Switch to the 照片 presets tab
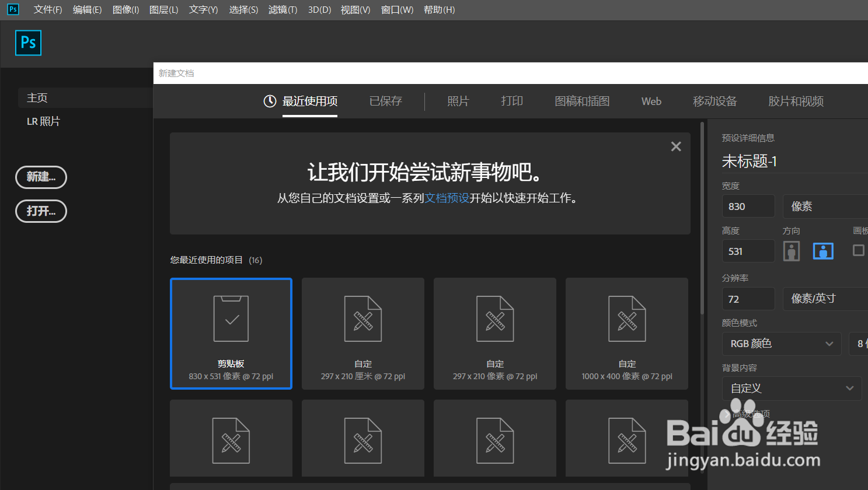This screenshot has height=490, width=868. 458,100
